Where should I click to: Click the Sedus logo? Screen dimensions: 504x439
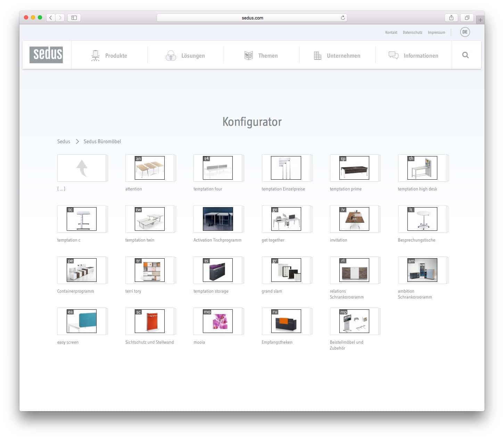point(46,55)
